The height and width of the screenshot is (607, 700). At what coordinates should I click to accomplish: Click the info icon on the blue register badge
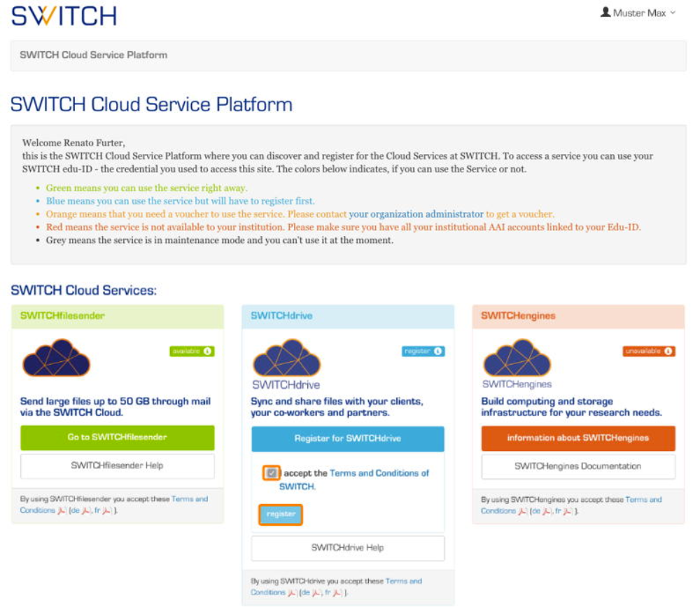pos(438,351)
